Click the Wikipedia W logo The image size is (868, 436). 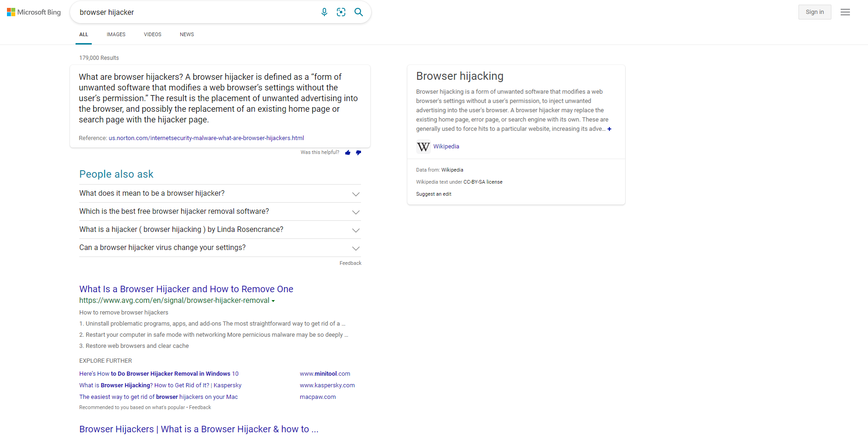click(x=423, y=147)
